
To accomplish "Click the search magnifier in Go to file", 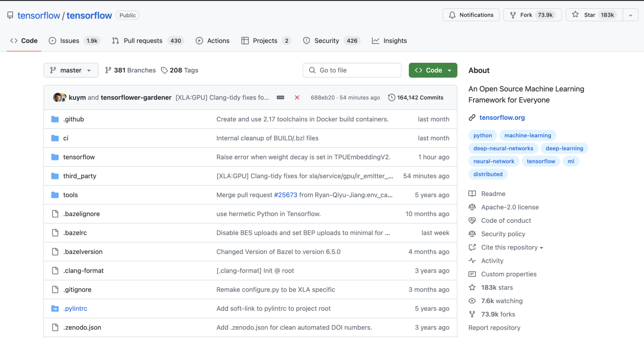I will [x=313, y=70].
